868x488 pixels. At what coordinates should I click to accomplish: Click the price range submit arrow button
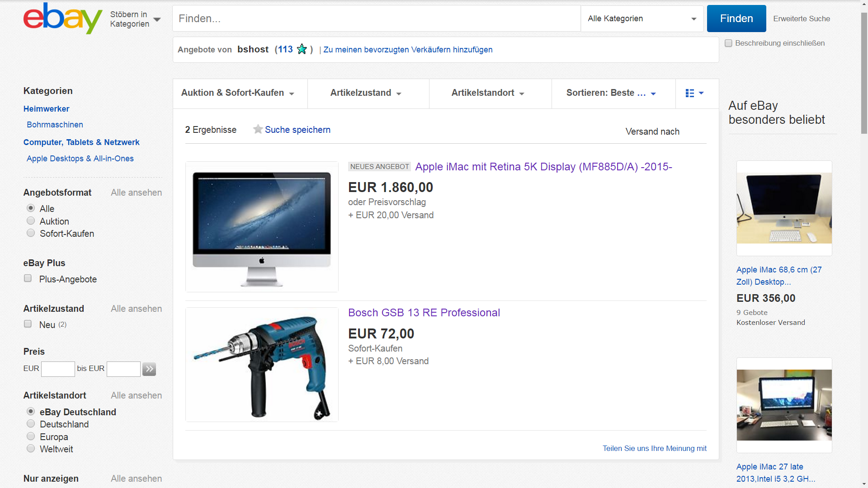[x=149, y=369]
